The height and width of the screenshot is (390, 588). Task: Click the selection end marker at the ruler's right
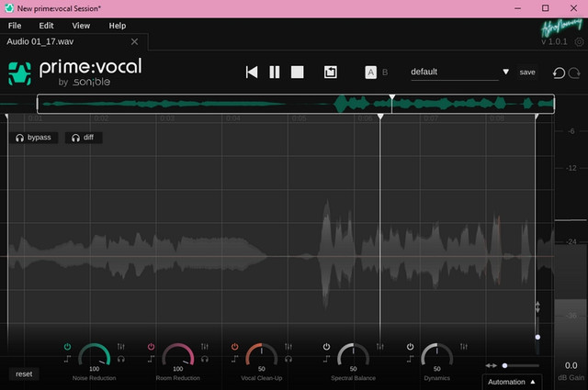coord(537,117)
